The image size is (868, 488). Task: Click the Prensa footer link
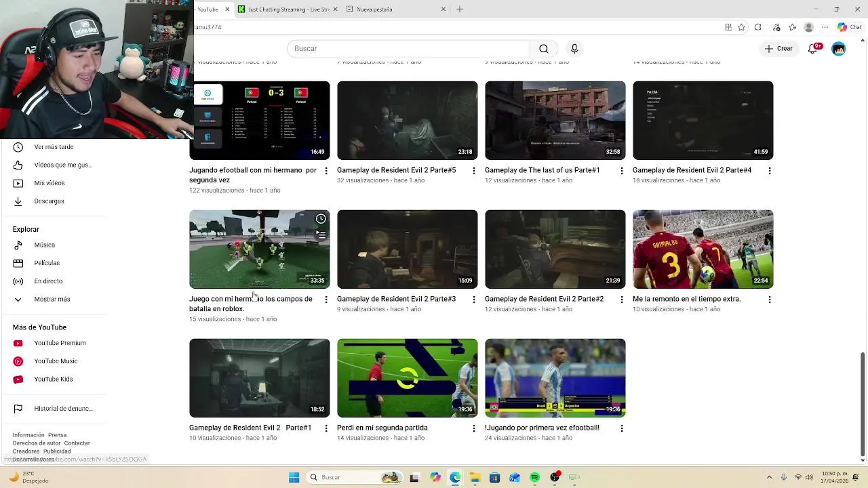click(58, 435)
